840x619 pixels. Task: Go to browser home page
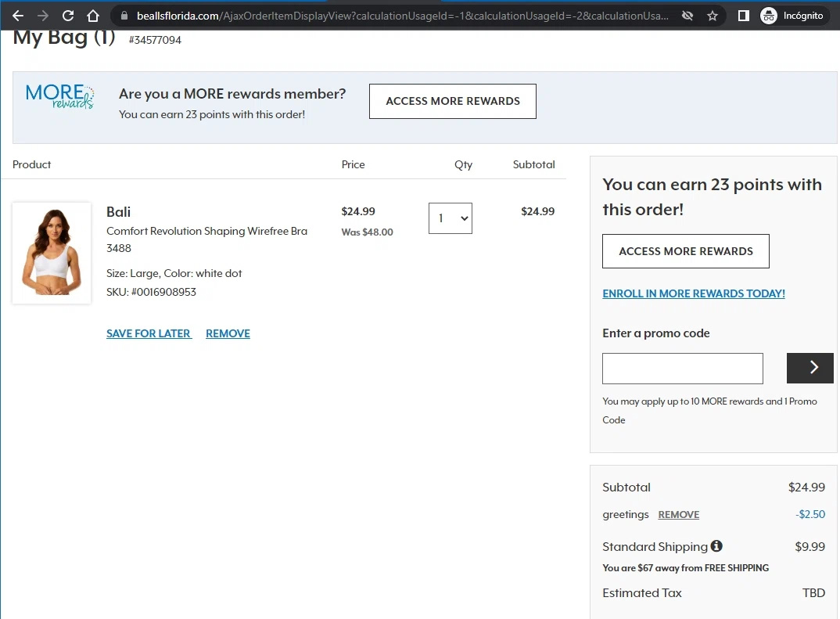93,16
